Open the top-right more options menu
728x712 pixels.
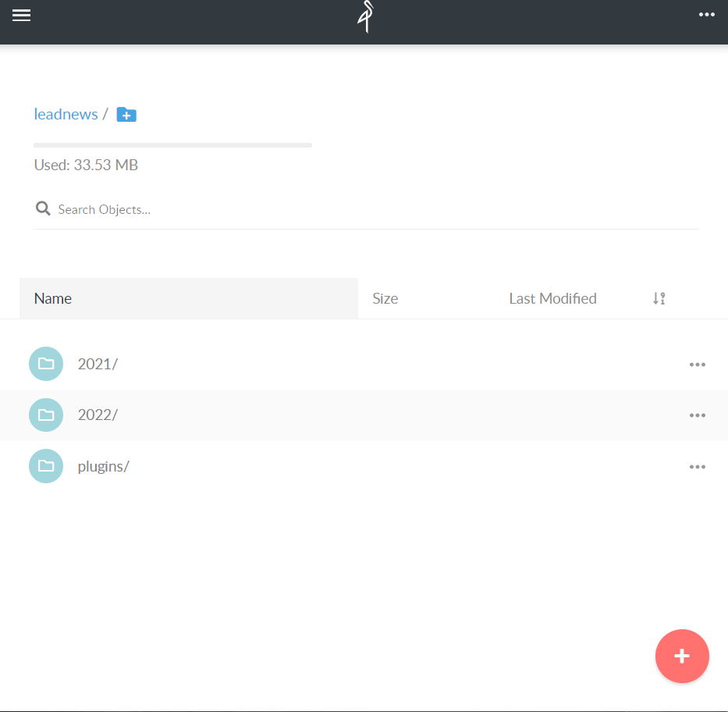point(707,15)
